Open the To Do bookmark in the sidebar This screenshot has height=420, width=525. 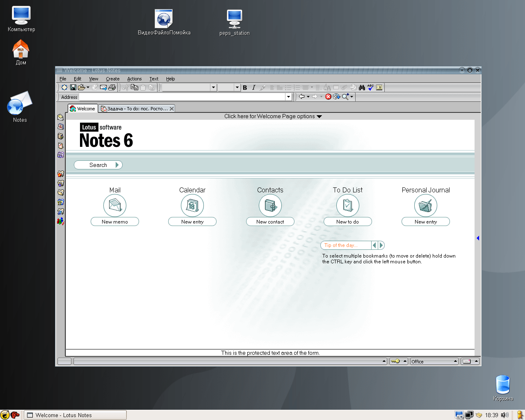pyautogui.click(x=61, y=146)
